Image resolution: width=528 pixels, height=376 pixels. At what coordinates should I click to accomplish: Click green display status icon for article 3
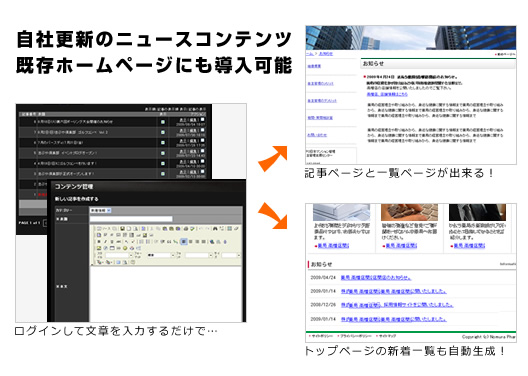tap(163, 174)
